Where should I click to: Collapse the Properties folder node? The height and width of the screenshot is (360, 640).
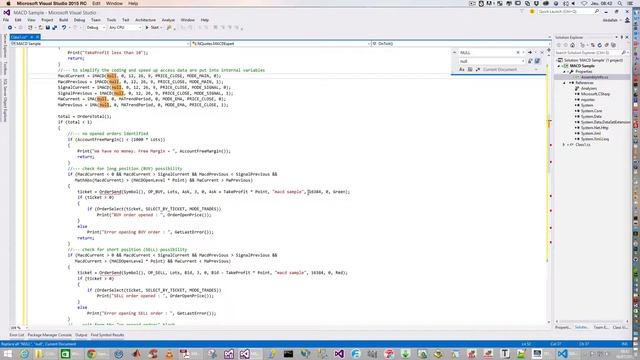click(565, 71)
